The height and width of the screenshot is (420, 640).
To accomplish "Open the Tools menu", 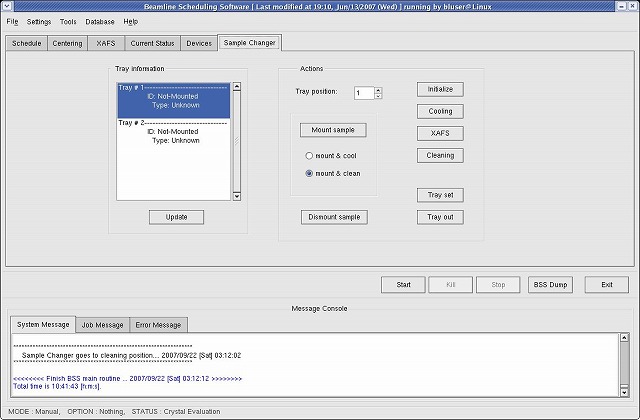I will [x=68, y=22].
